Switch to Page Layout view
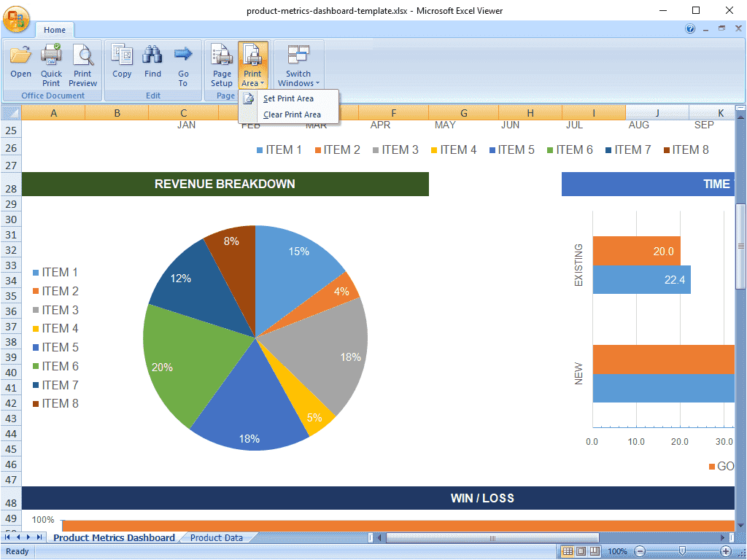This screenshot has width=747, height=560. click(x=581, y=551)
